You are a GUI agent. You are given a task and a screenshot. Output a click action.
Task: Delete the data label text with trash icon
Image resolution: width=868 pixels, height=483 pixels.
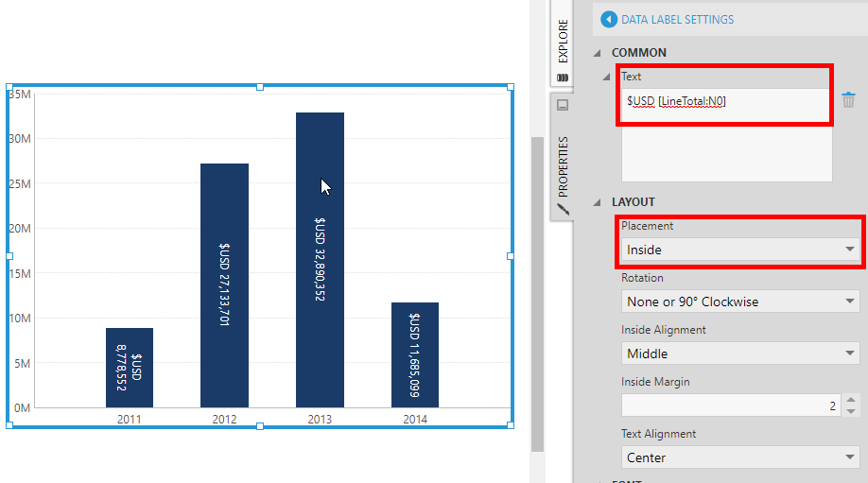[x=848, y=99]
